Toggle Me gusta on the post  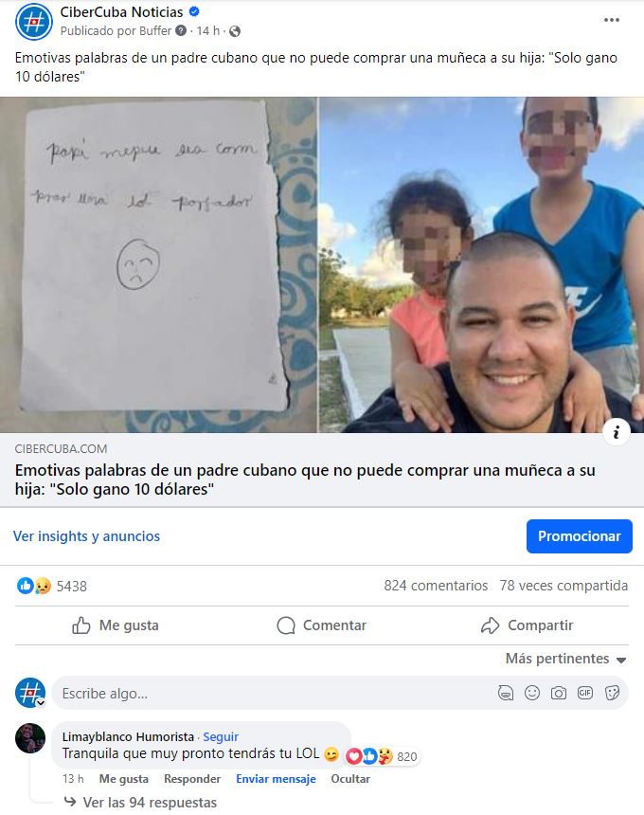click(x=116, y=625)
